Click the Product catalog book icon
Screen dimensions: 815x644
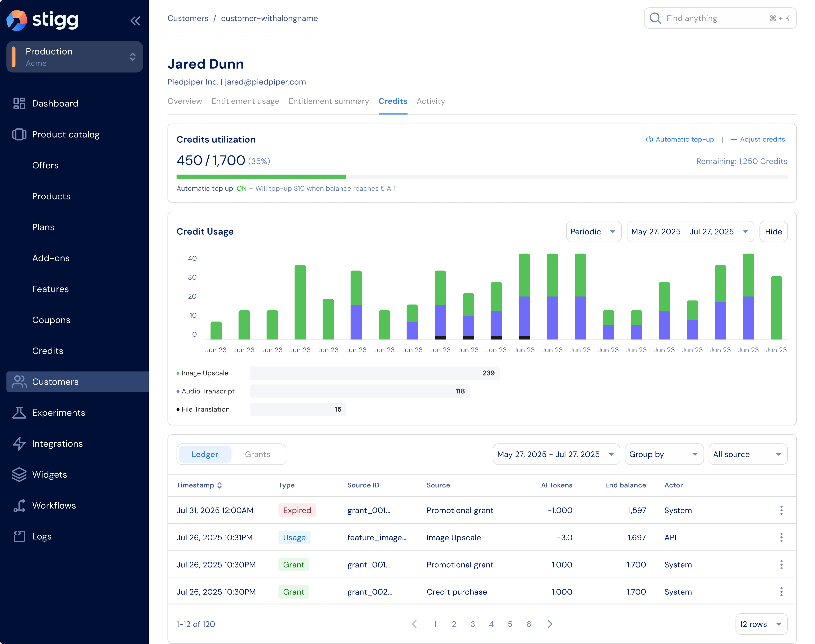(19, 134)
